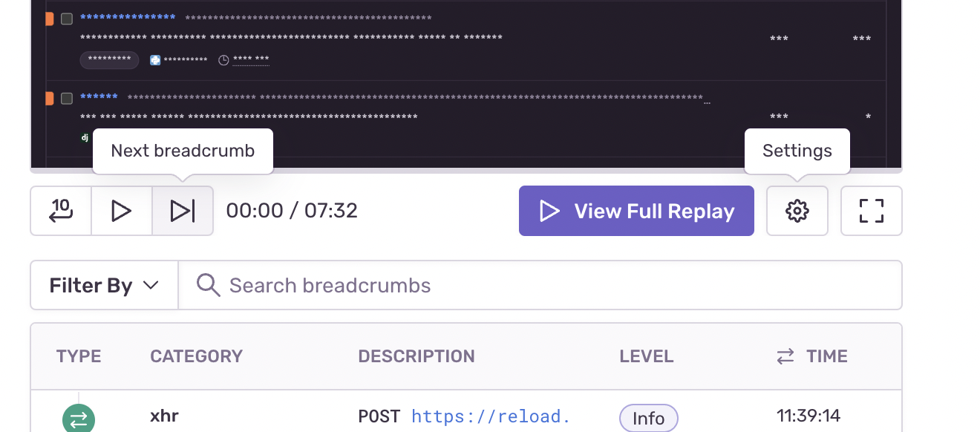Click the clock icon beside the first issue
980x432 pixels.
pyautogui.click(x=223, y=60)
